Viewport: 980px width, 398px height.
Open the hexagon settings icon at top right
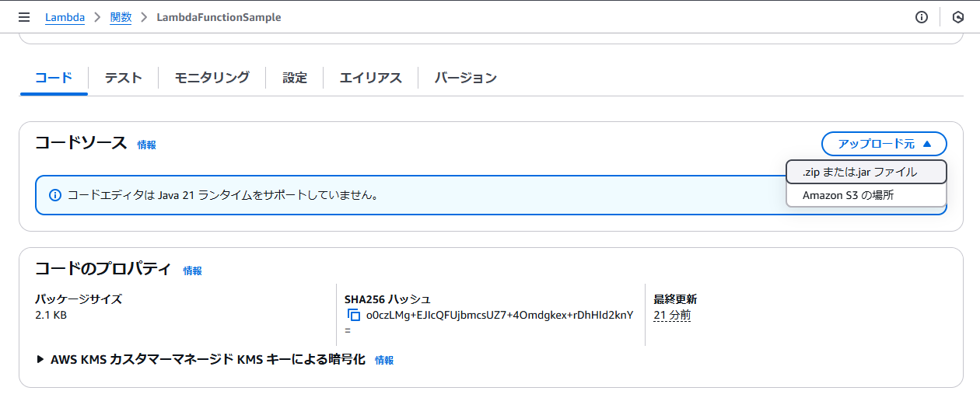pyautogui.click(x=958, y=17)
